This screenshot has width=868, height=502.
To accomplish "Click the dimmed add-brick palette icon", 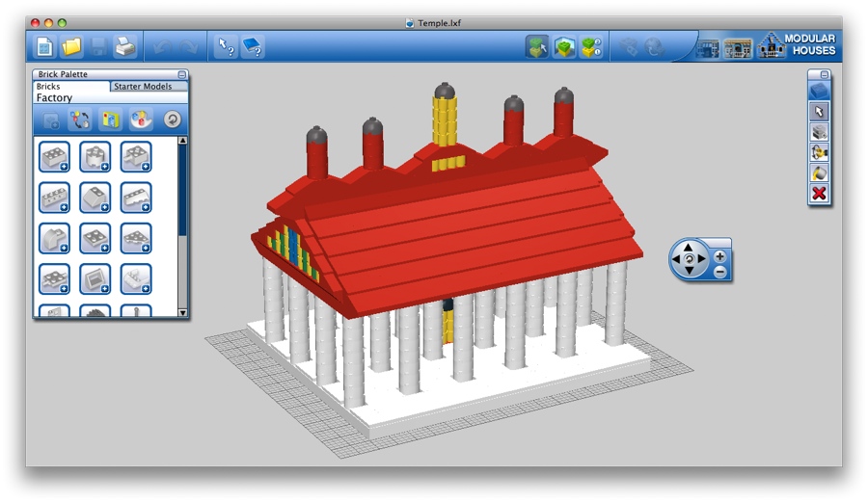I will [x=51, y=119].
